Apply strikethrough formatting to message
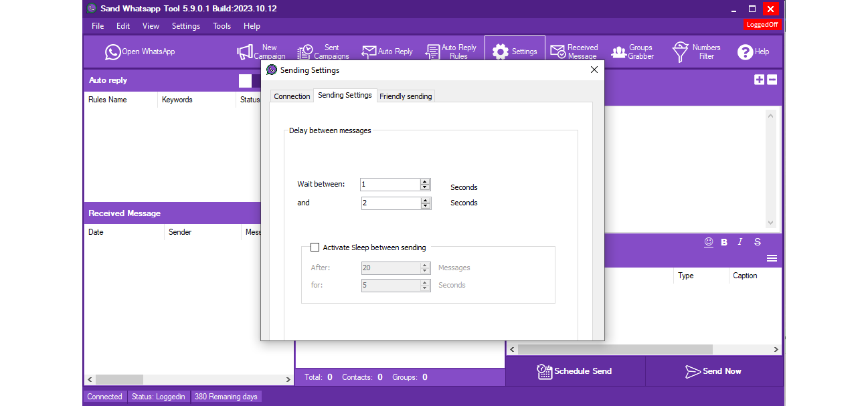The image size is (868, 406). (758, 242)
